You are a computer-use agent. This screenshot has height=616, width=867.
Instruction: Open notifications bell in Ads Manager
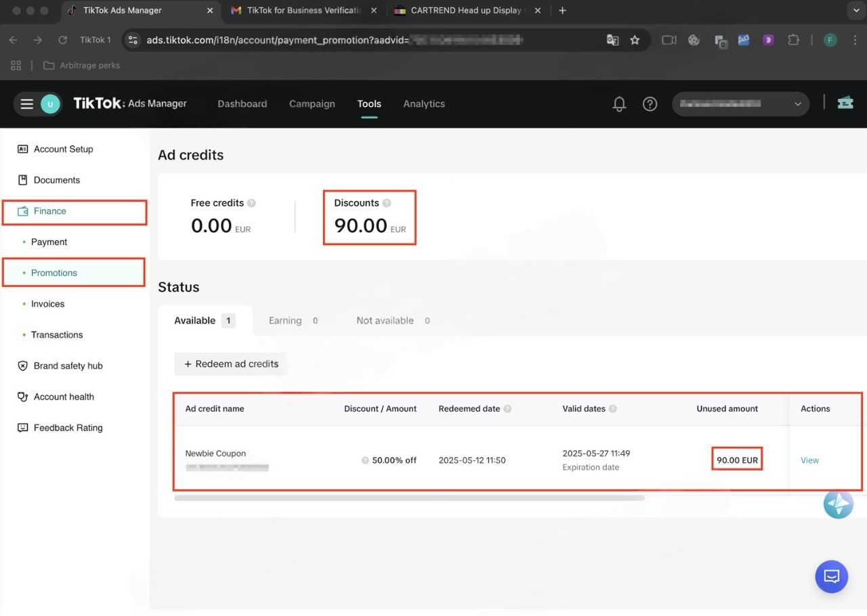pyautogui.click(x=619, y=104)
